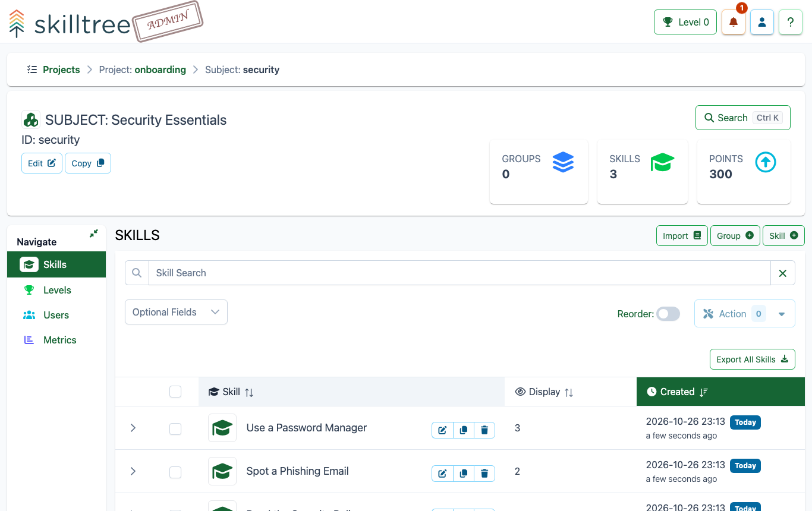
Task: Select the Spot a Phishing Email checkbox
Action: (x=175, y=472)
